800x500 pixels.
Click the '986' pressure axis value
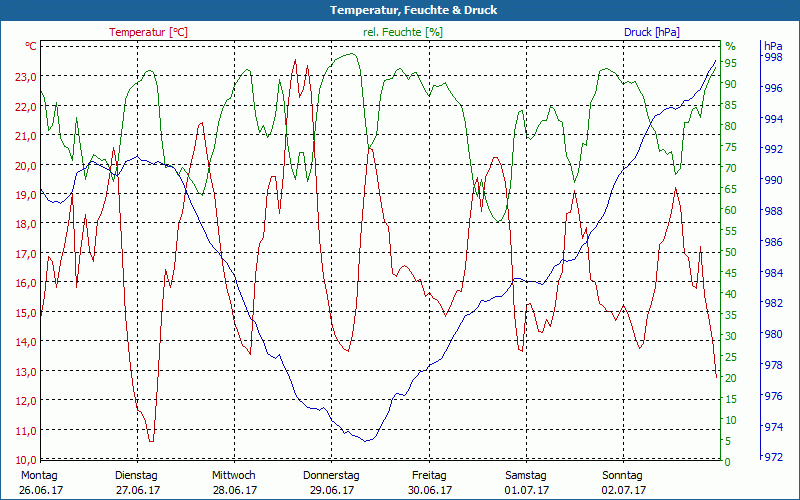[773, 242]
